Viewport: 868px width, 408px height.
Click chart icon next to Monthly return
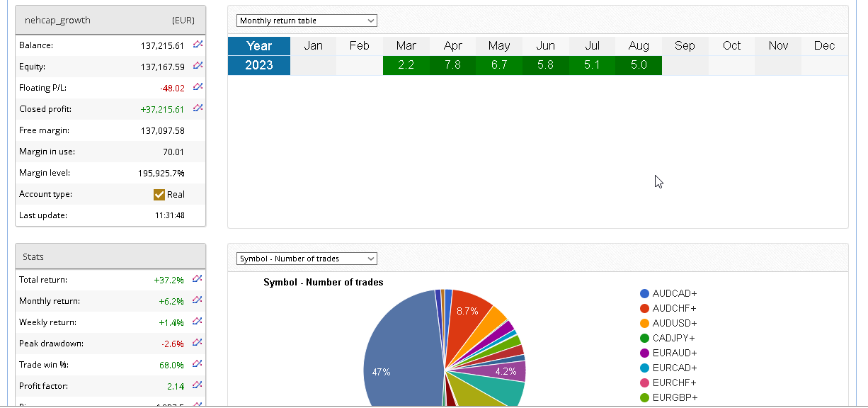198,300
